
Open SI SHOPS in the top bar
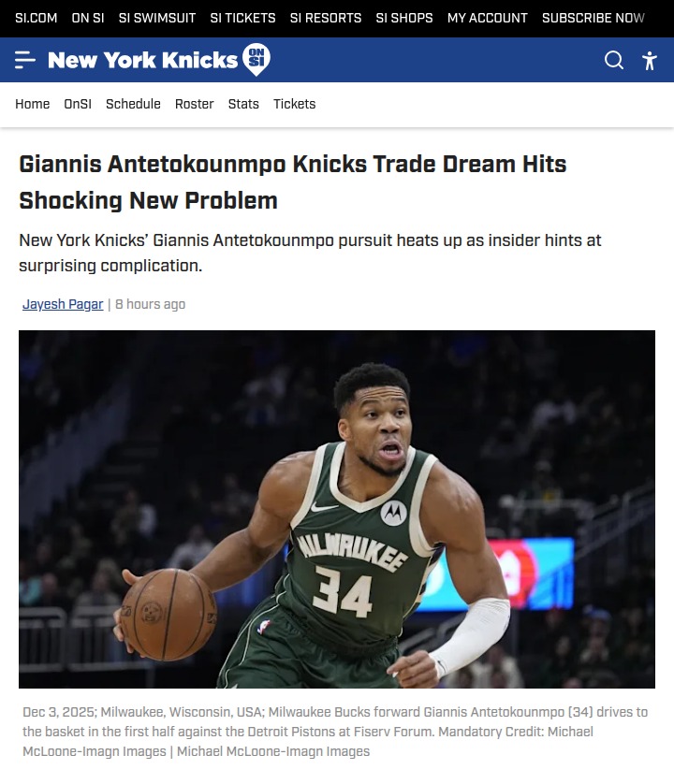(404, 18)
